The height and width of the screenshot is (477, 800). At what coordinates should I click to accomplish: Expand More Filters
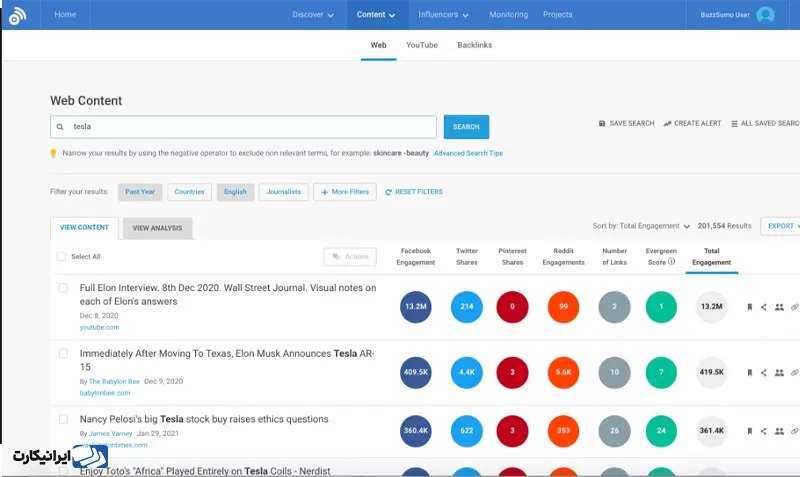(345, 192)
